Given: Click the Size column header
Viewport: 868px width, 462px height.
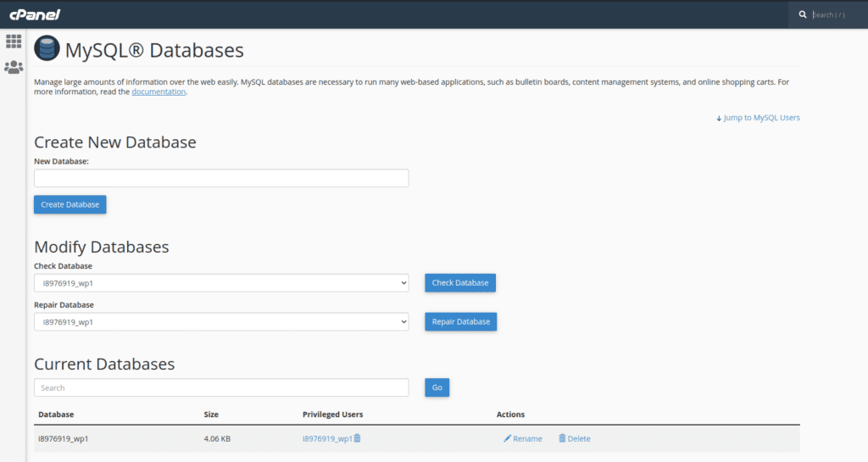Looking at the screenshot, I should [211, 415].
